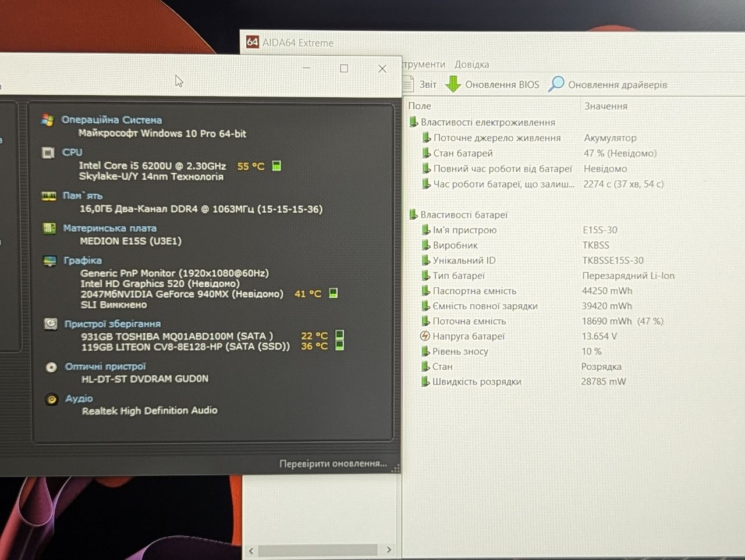Click the Розрядка value in the Стан row
Viewport: 745px width, 560px height.
[601, 366]
